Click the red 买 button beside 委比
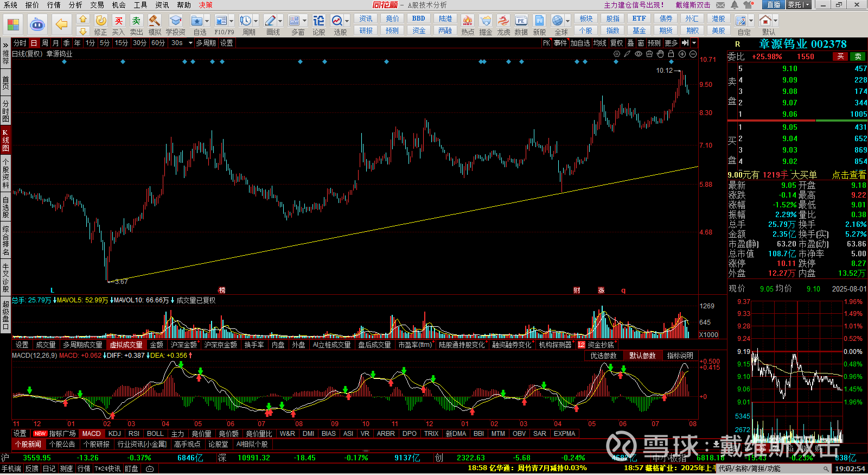The image size is (868, 475). point(840,56)
